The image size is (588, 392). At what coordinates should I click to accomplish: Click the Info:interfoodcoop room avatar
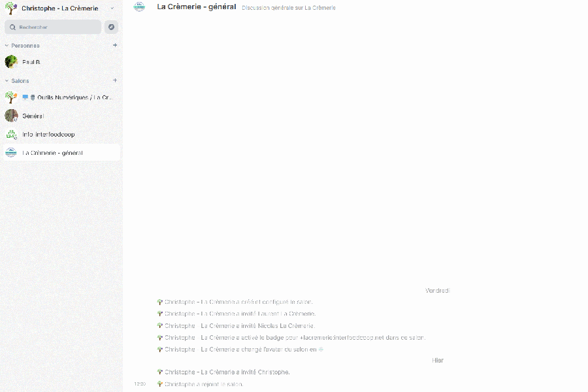click(10, 134)
